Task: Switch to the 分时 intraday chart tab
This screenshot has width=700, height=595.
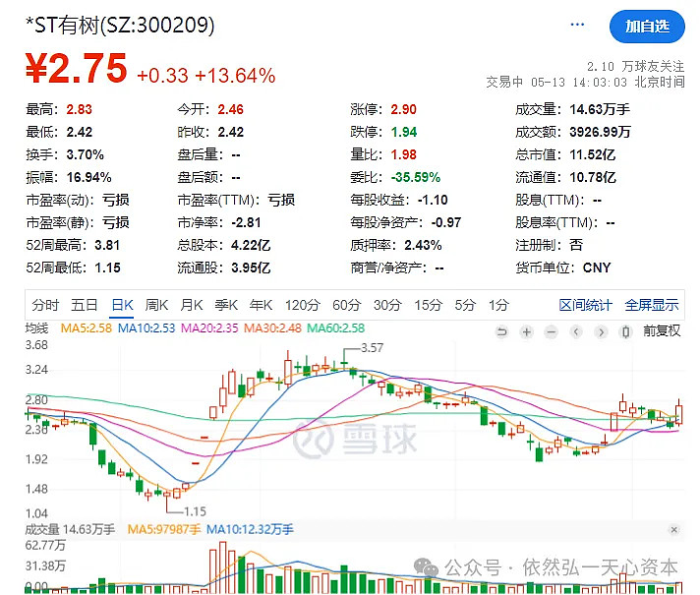Action: (x=45, y=305)
